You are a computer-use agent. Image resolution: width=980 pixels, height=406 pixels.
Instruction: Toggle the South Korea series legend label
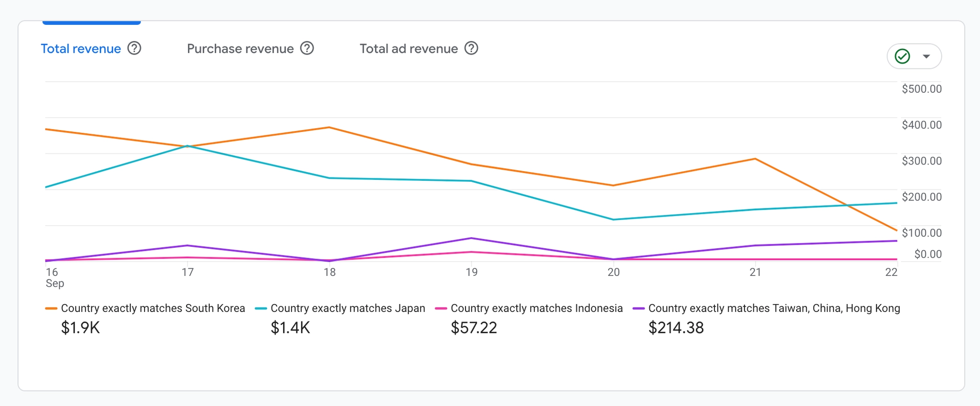153,308
